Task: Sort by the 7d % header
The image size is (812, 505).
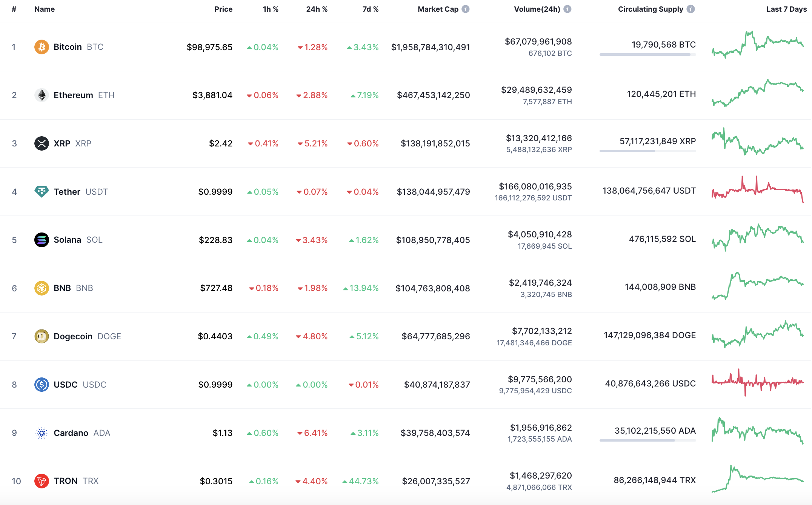Action: point(370,9)
